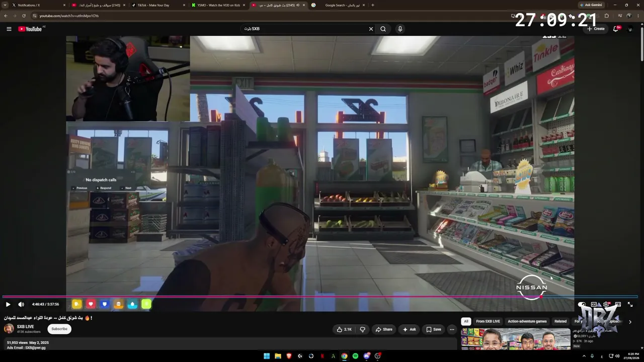Open the Ask AI button

point(409,329)
